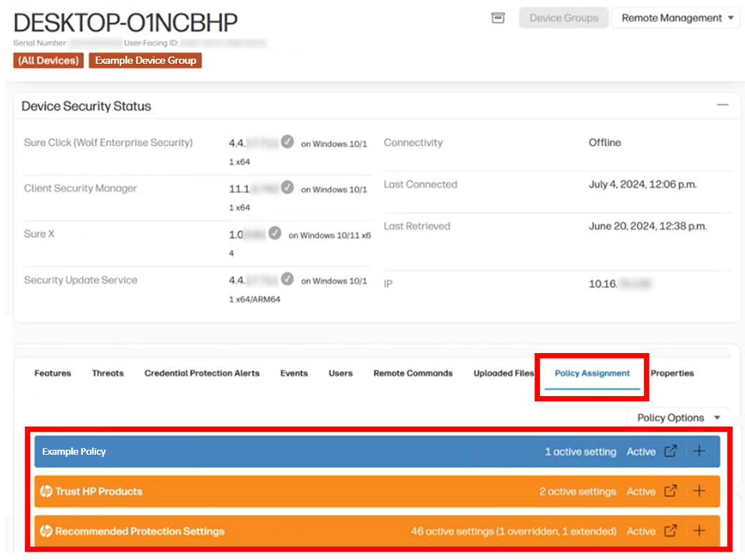Open the Remote Commands tab
745x560 pixels.
(x=413, y=373)
